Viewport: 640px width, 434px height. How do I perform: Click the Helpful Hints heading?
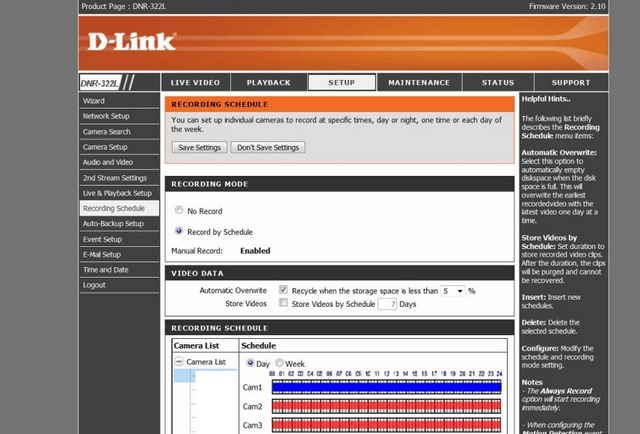(x=546, y=99)
